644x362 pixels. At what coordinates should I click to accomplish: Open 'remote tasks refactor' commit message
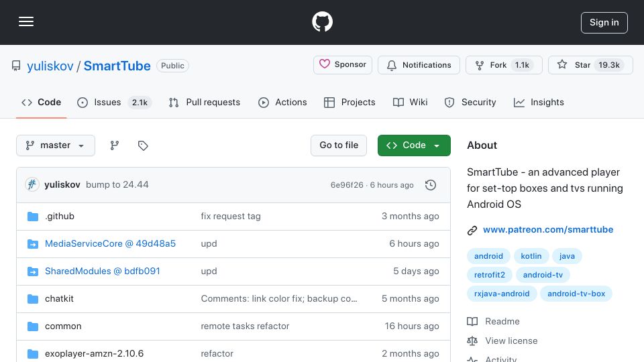pos(245,326)
